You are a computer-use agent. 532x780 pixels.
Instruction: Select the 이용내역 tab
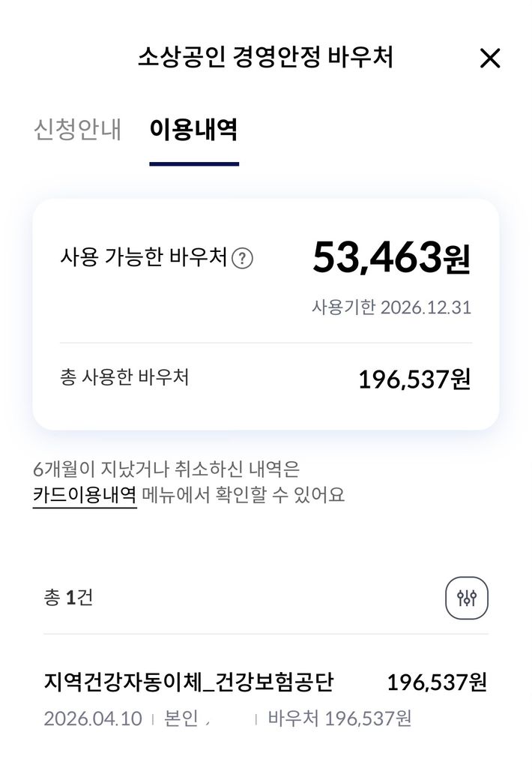[193, 130]
